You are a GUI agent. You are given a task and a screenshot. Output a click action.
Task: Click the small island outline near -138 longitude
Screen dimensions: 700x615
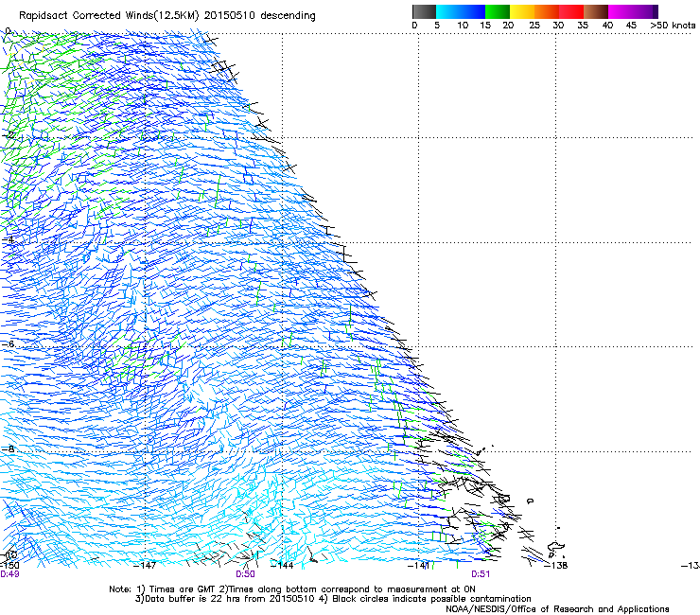coord(556,548)
